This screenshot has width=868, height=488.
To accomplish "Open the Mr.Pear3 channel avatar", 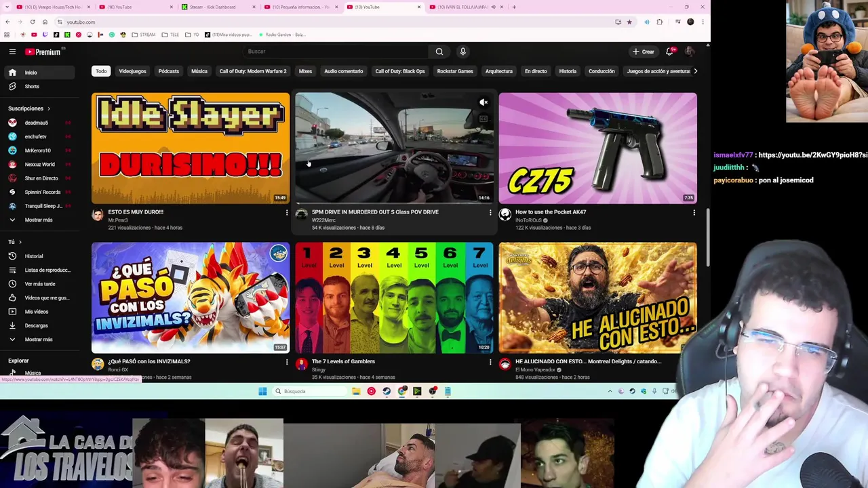I will pyautogui.click(x=98, y=215).
